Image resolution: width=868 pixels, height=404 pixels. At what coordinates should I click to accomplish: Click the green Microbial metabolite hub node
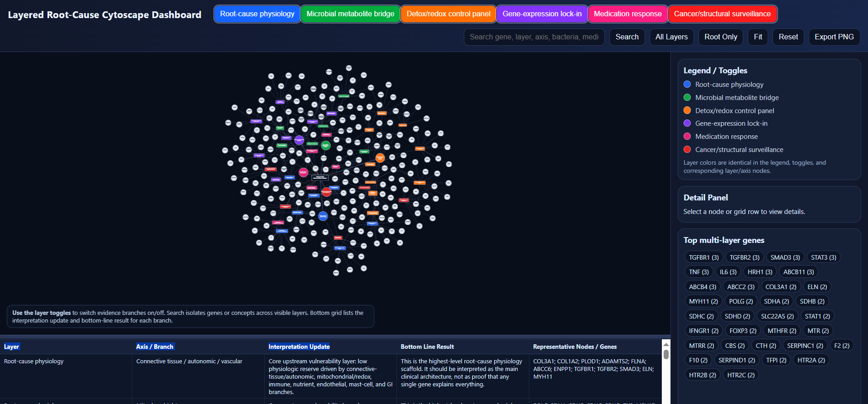tap(326, 146)
